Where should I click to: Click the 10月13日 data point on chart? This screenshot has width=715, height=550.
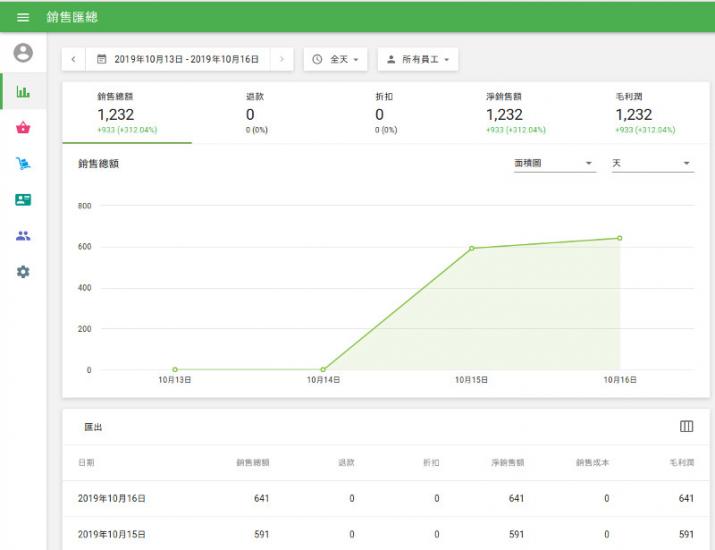tap(175, 369)
